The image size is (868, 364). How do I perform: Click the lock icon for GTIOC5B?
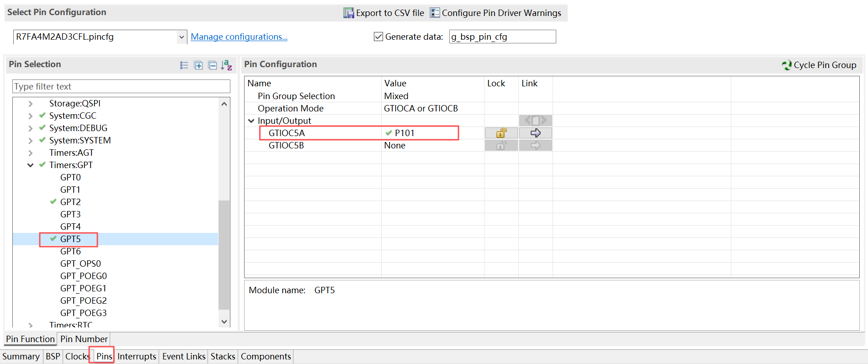pyautogui.click(x=501, y=145)
